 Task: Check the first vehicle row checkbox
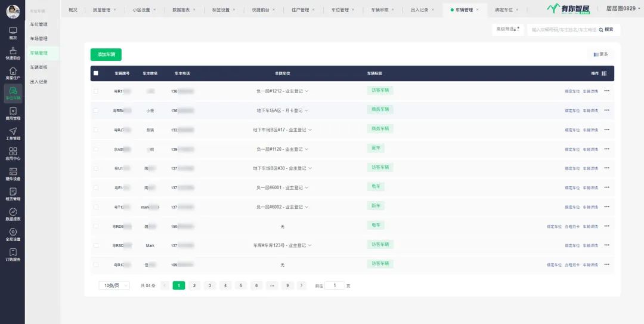95,91
